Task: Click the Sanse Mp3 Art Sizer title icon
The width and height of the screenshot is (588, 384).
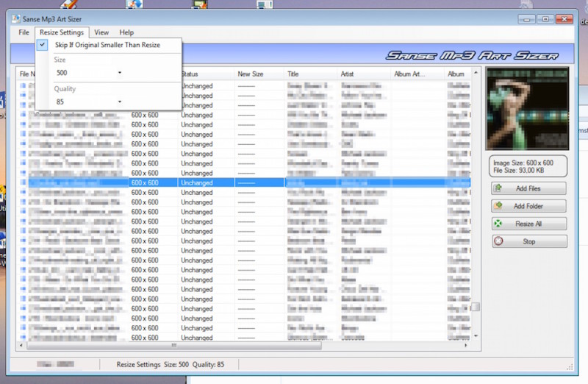Action: click(x=15, y=19)
